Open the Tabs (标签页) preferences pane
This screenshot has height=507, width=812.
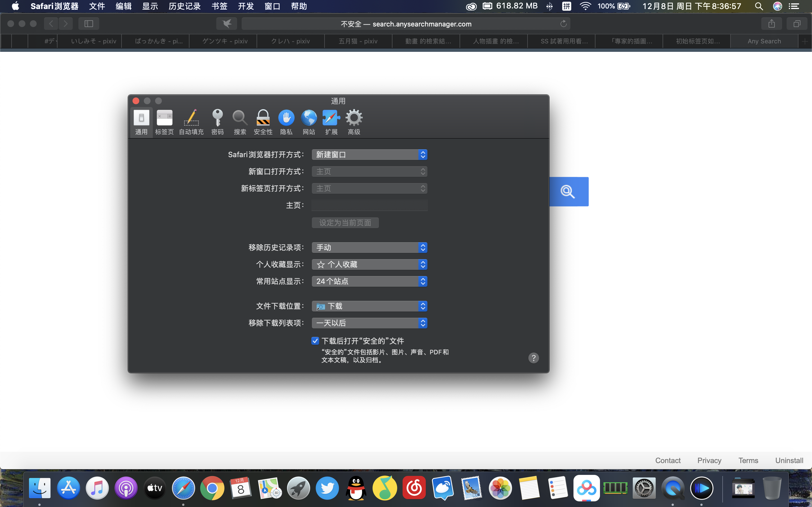tap(164, 122)
